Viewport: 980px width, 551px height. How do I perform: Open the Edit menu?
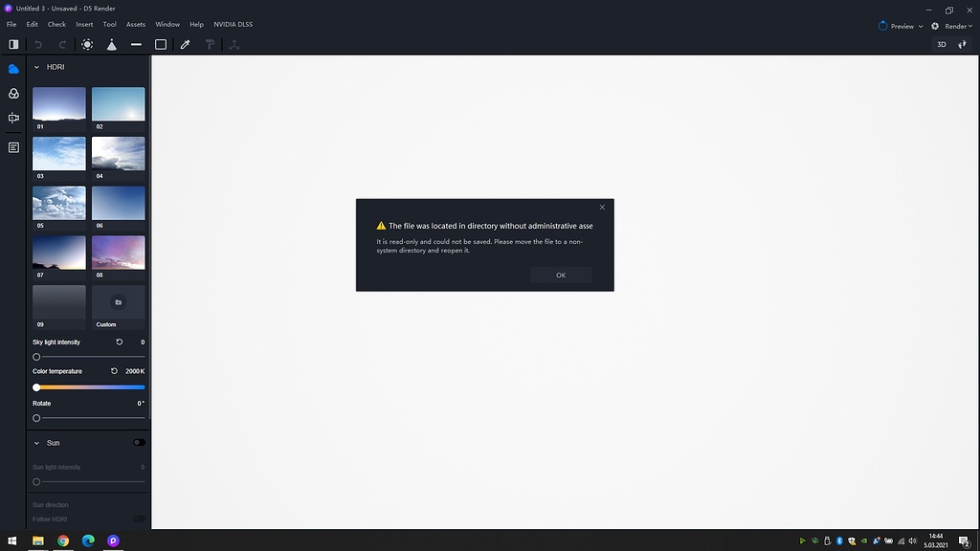[32, 24]
